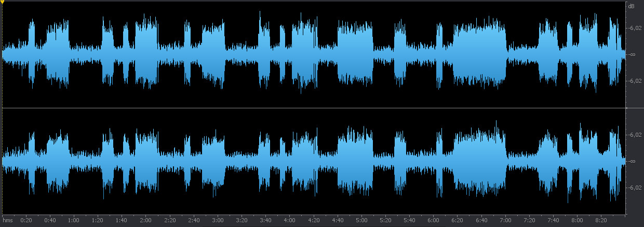644x227 pixels.
Task: Select the 3:40 ruler label
Action: point(265,220)
